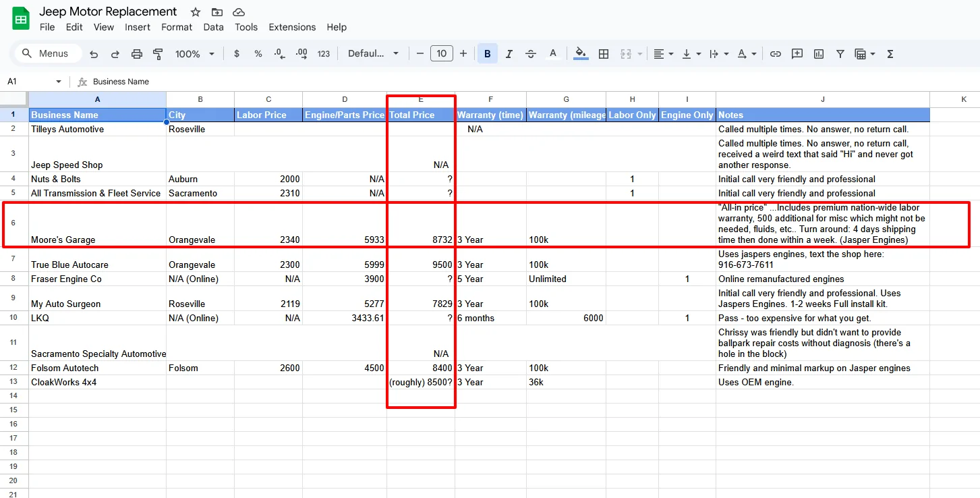Image resolution: width=980 pixels, height=498 pixels.
Task: Increase font size with plus button
Action: pyautogui.click(x=463, y=54)
